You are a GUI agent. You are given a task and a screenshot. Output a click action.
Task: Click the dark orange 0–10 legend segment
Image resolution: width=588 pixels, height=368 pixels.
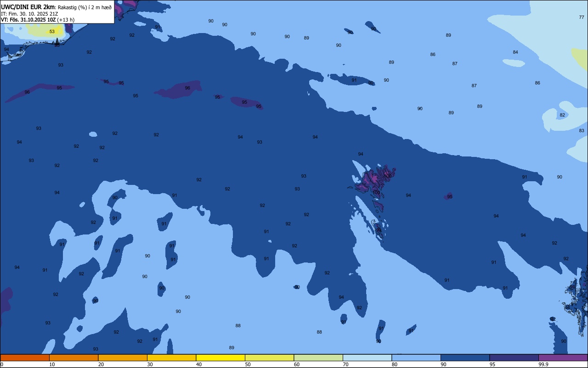[25, 357]
